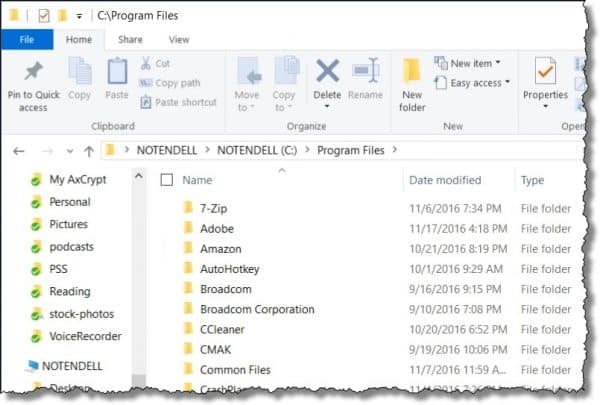Image resolution: width=600 pixels, height=405 pixels.
Task: Click the CCleaner folder icon
Action: [188, 329]
